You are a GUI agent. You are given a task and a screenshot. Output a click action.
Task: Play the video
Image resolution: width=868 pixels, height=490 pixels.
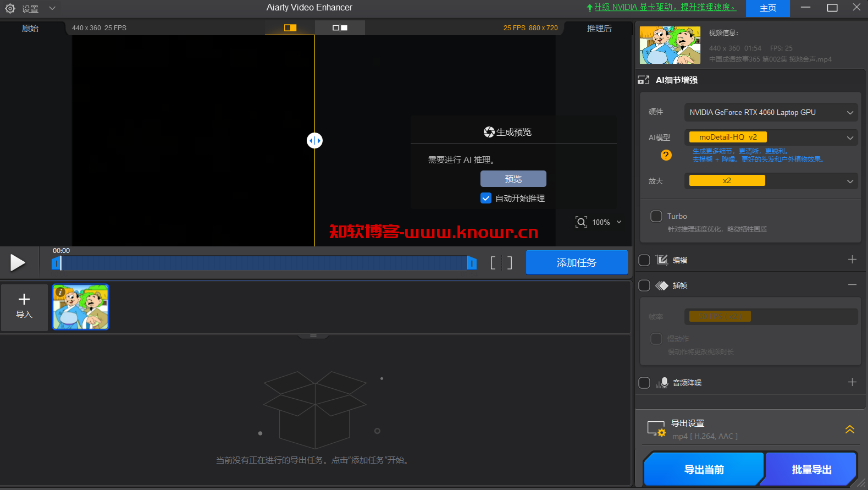[x=18, y=263]
